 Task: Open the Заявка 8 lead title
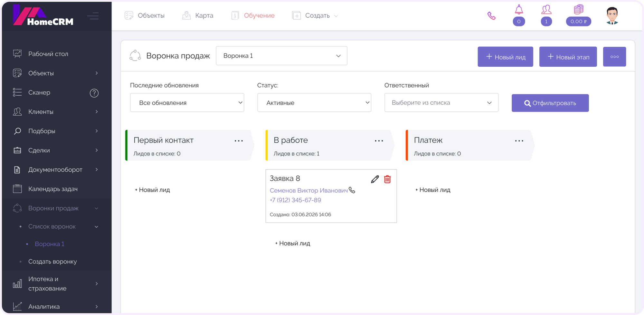(x=285, y=178)
